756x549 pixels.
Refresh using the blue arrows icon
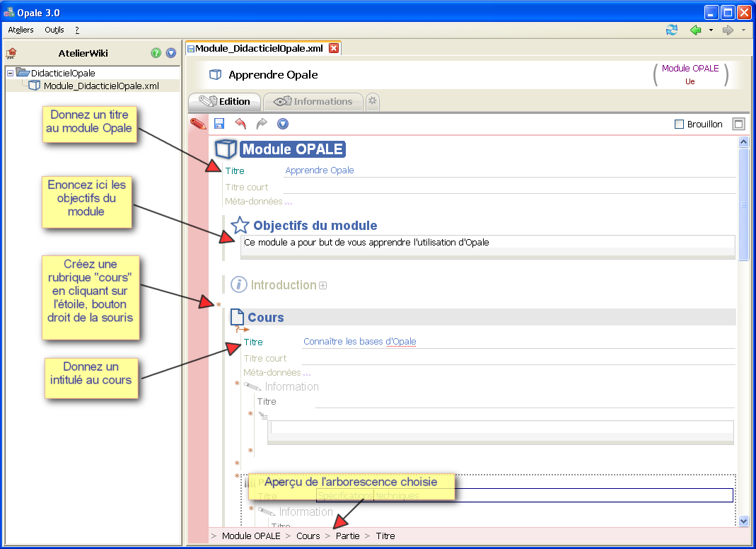[672, 30]
